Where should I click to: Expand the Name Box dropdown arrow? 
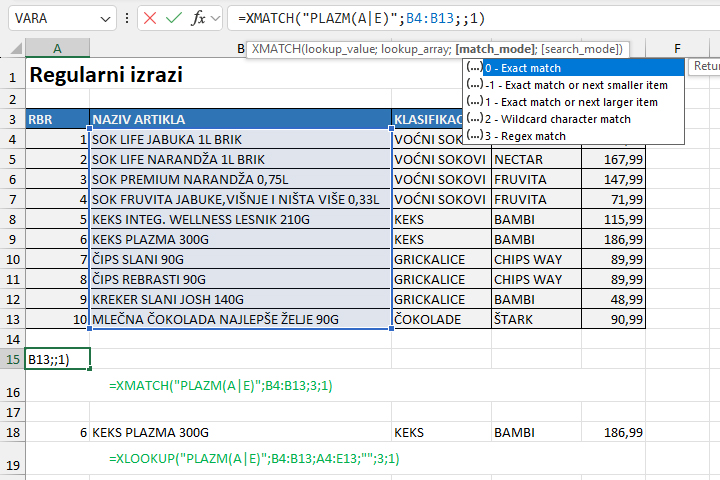click(x=106, y=18)
